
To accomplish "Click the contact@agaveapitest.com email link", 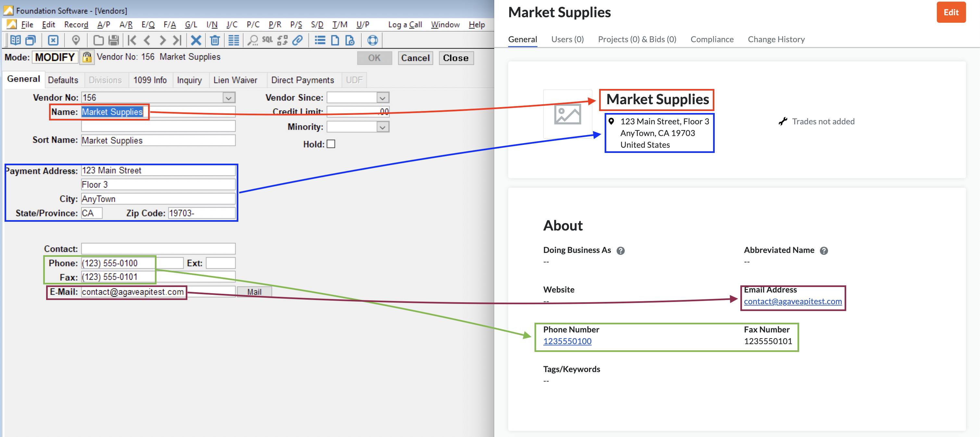I will click(x=792, y=301).
